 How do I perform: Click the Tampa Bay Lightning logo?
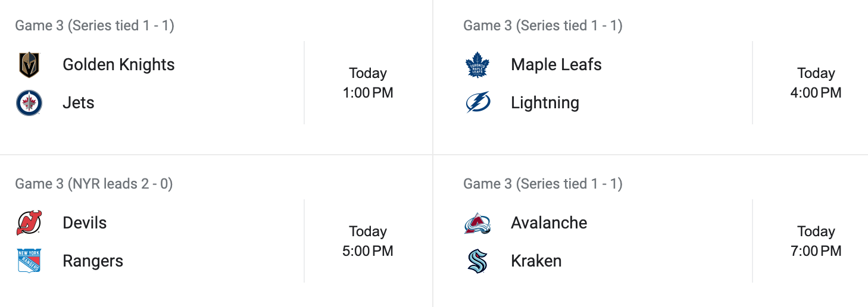(477, 103)
